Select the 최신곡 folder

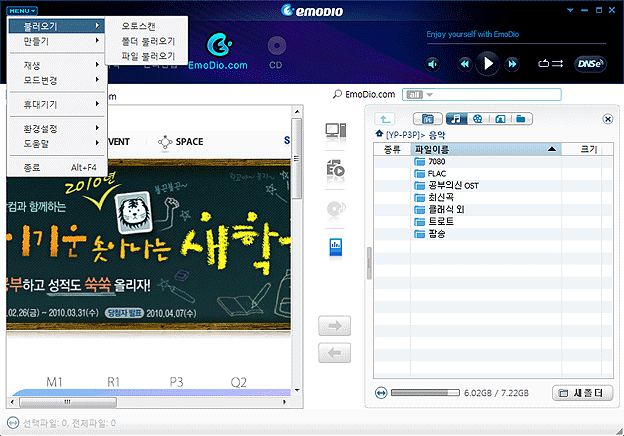coord(434,197)
